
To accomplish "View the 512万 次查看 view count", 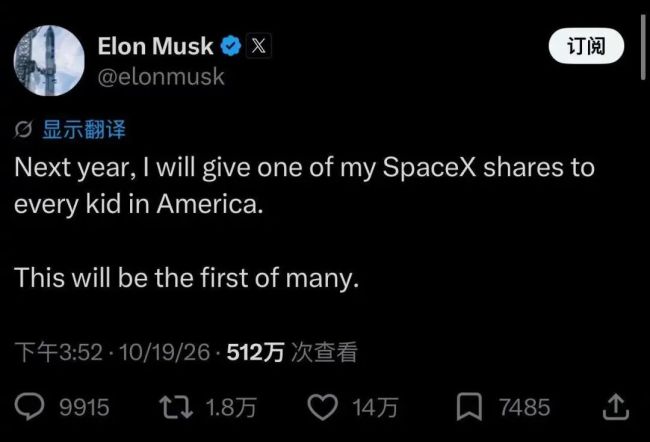I will pos(292,352).
